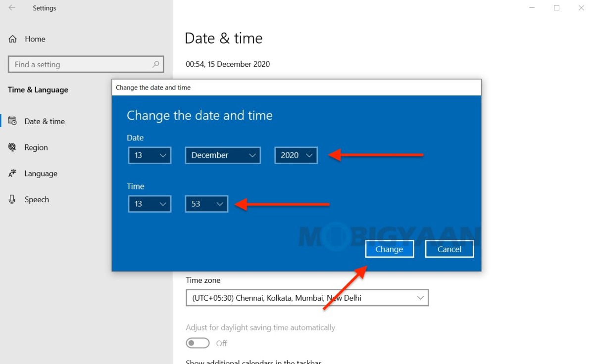Select the Language sidebar icon
The height and width of the screenshot is (364, 594).
(x=12, y=174)
